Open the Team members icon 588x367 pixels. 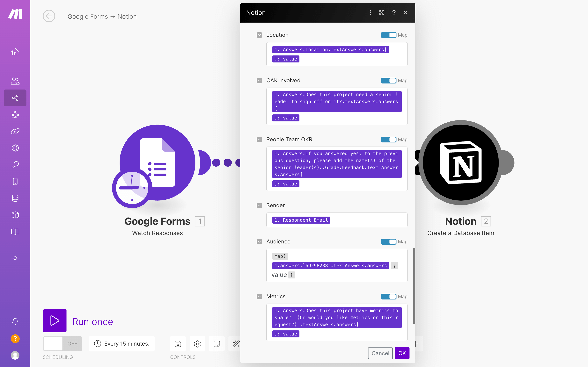point(15,81)
